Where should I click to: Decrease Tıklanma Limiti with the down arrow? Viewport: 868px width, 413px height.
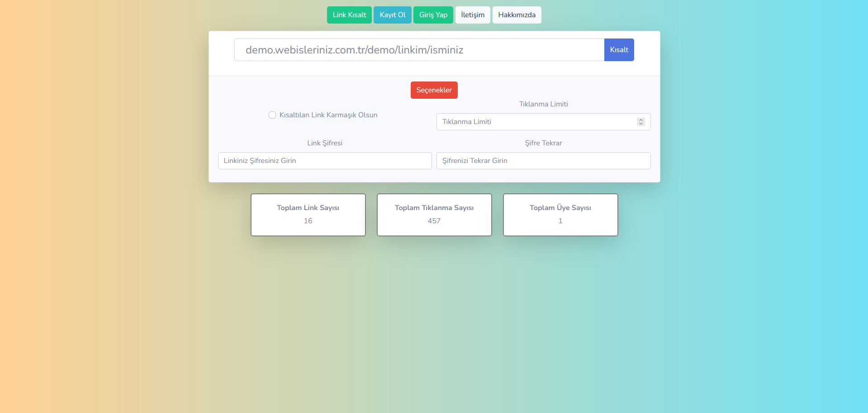coord(640,124)
